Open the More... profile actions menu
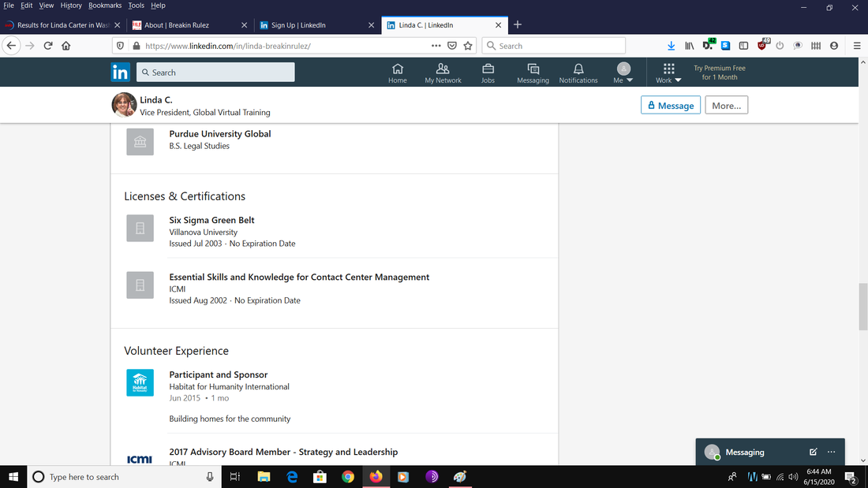The width and height of the screenshot is (868, 488). click(726, 106)
